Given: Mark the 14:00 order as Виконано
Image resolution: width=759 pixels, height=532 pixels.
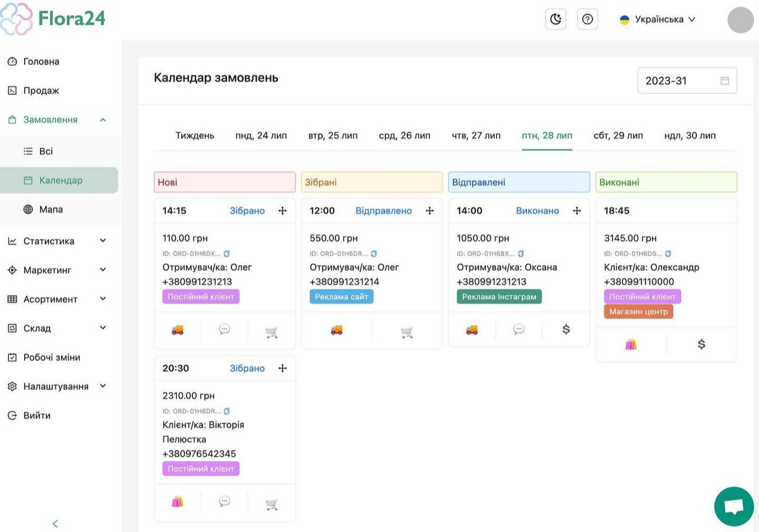Looking at the screenshot, I should (537, 210).
